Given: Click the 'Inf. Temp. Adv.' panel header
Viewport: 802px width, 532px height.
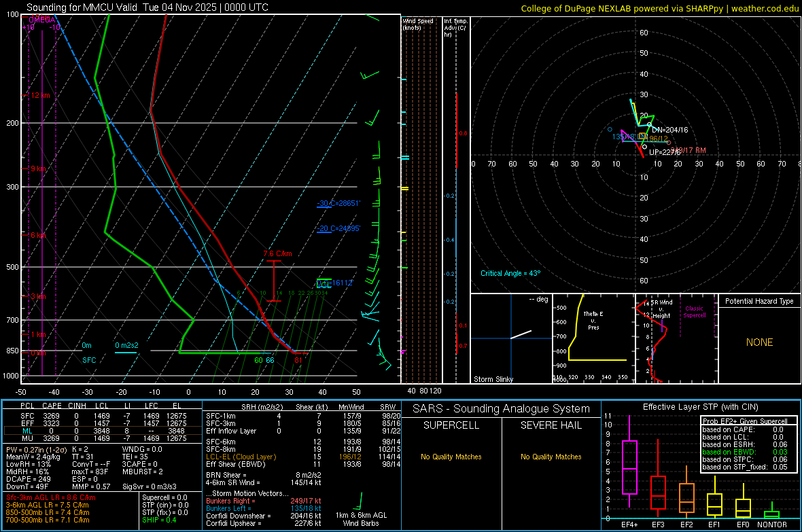Looking at the screenshot, I should pos(455,28).
